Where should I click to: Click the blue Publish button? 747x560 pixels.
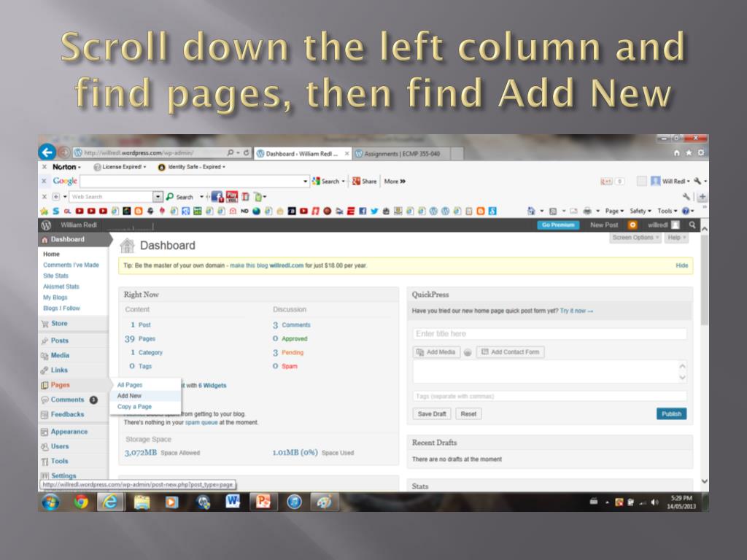tap(671, 414)
